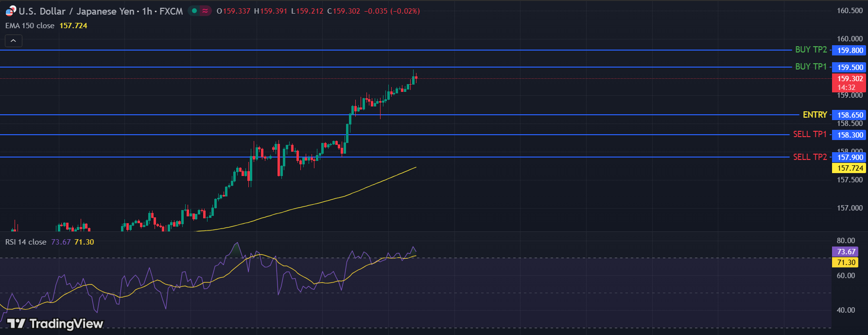Click the SELL TP2 line label
Image resolution: width=868 pixels, height=335 pixels.
pos(810,157)
